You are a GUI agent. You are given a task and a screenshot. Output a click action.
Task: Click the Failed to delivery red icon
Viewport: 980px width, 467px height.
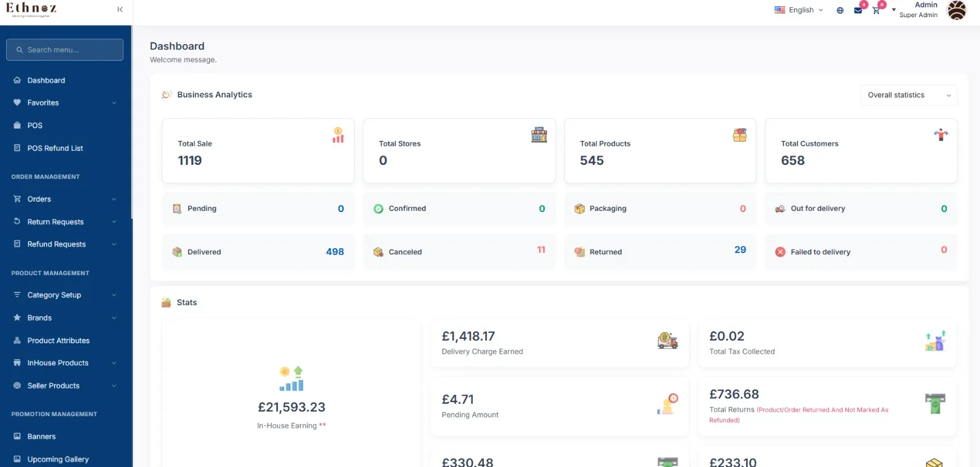pos(780,252)
